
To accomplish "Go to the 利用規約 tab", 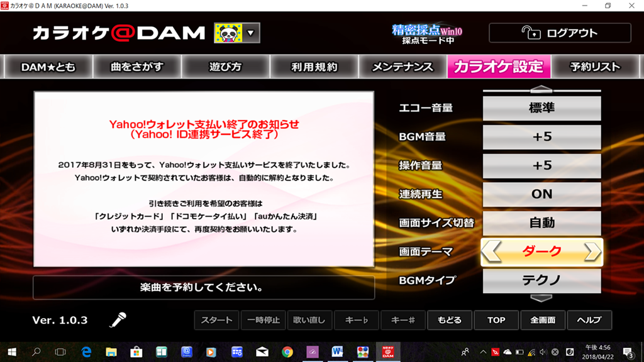I will pyautogui.click(x=314, y=67).
